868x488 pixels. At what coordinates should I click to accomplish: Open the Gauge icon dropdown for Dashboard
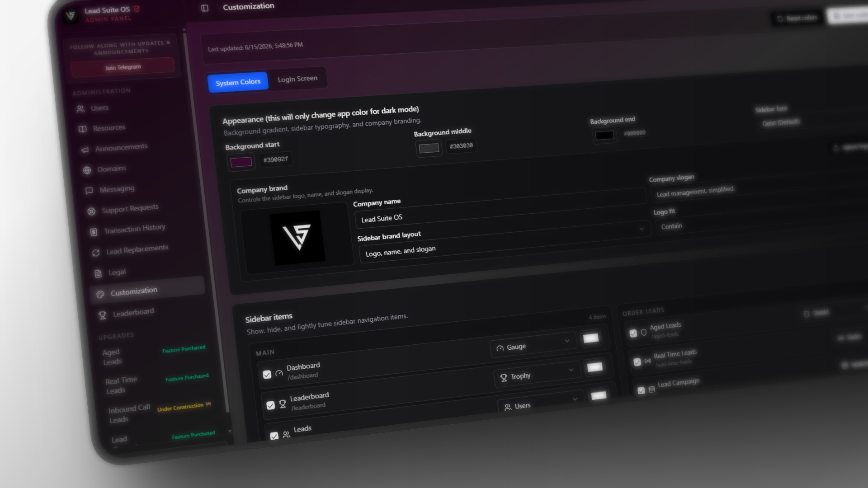533,345
